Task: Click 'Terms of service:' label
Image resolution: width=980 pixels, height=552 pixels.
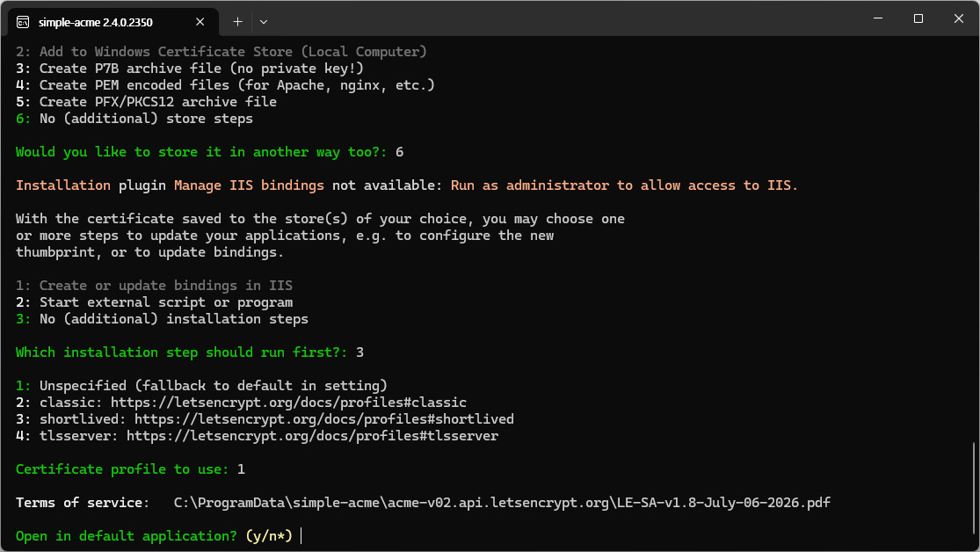Action: click(x=83, y=503)
